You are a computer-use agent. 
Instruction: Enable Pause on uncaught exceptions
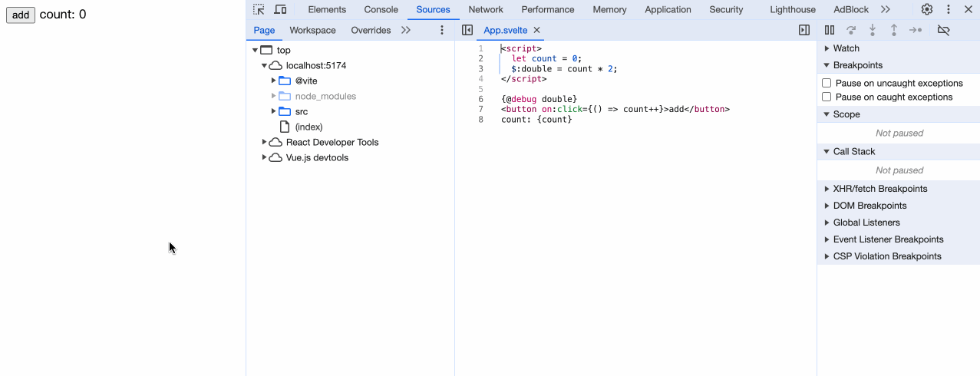[x=827, y=83]
